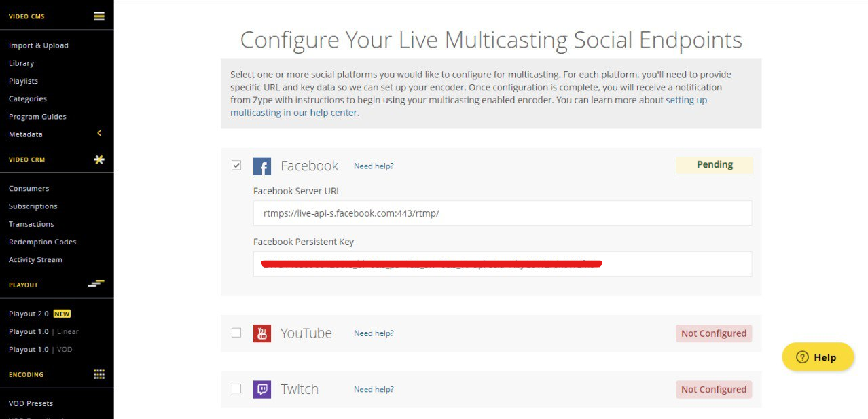Click the yellow Help button

pyautogui.click(x=818, y=357)
